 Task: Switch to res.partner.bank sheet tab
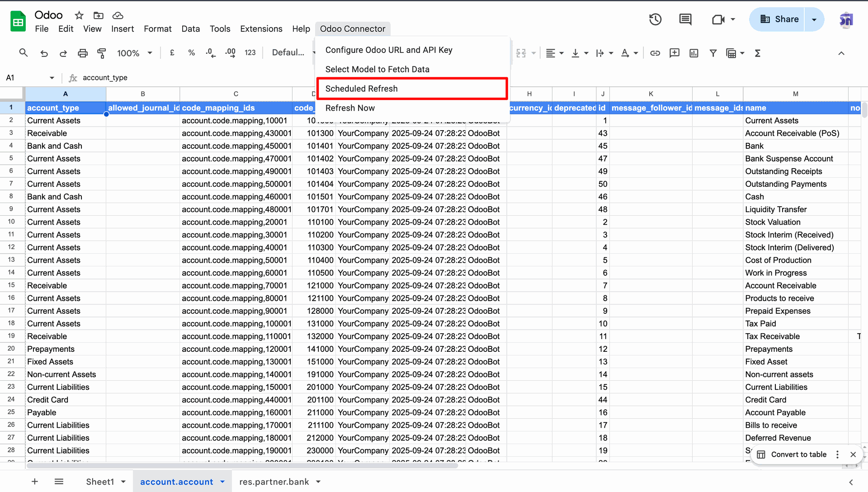[274, 482]
